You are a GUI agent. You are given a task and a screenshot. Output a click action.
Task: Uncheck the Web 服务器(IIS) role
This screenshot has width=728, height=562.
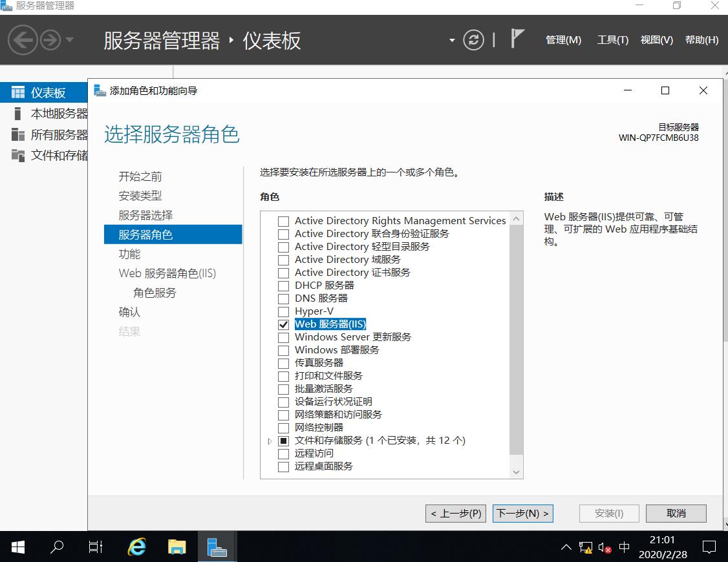pos(283,324)
